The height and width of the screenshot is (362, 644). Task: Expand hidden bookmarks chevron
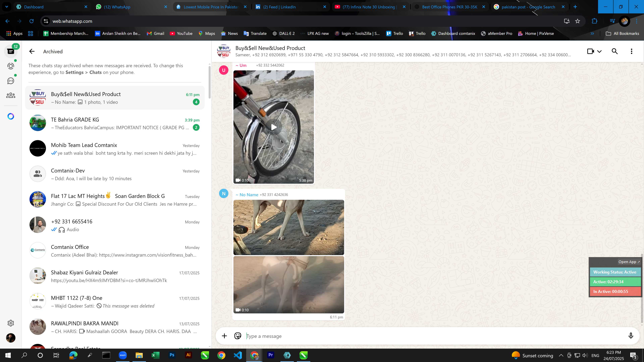click(592, 34)
